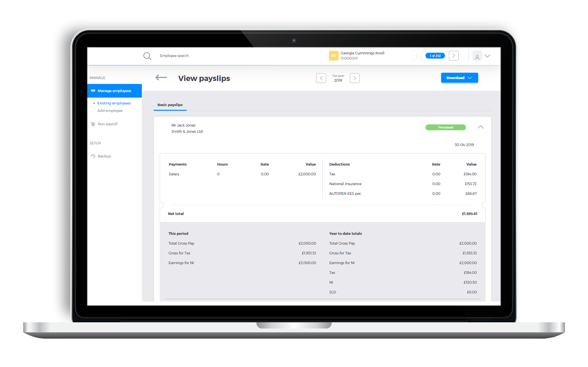Select the Basic payslips tab
588x367 pixels.
click(170, 105)
